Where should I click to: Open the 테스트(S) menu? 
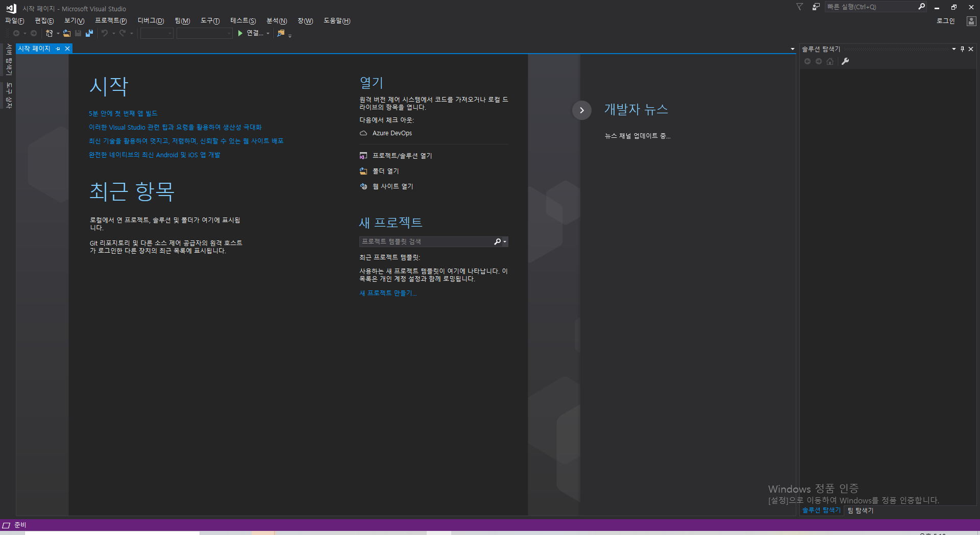point(243,21)
